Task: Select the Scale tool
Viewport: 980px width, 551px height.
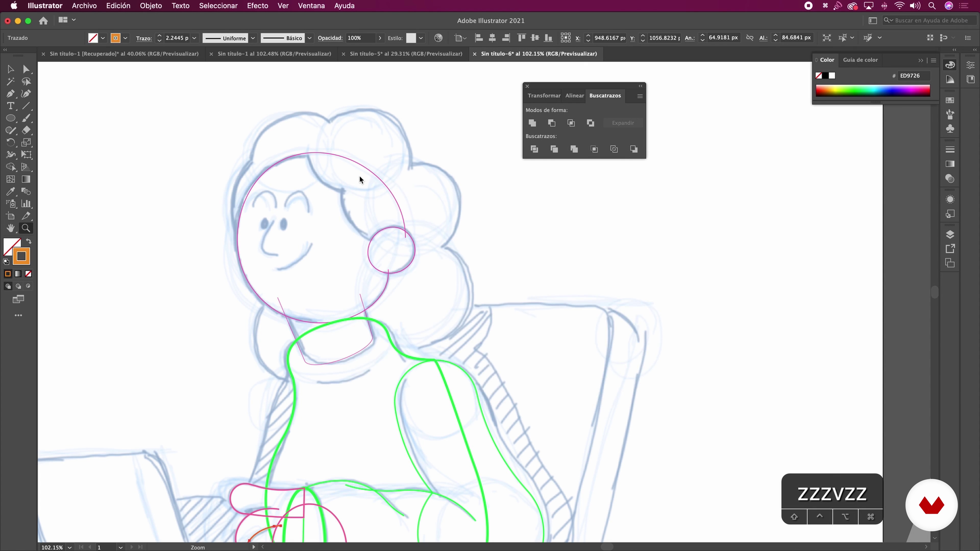Action: pos(26,142)
